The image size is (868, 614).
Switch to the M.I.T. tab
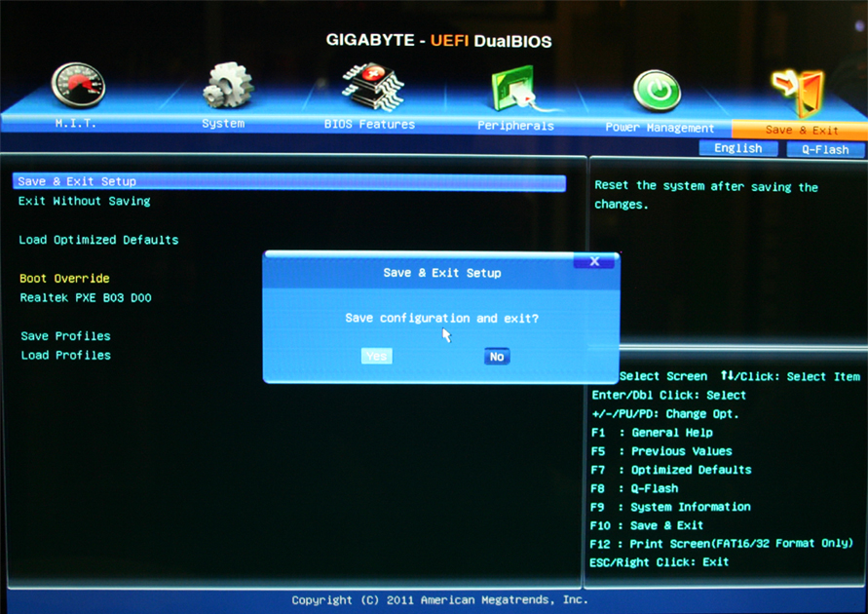click(76, 123)
